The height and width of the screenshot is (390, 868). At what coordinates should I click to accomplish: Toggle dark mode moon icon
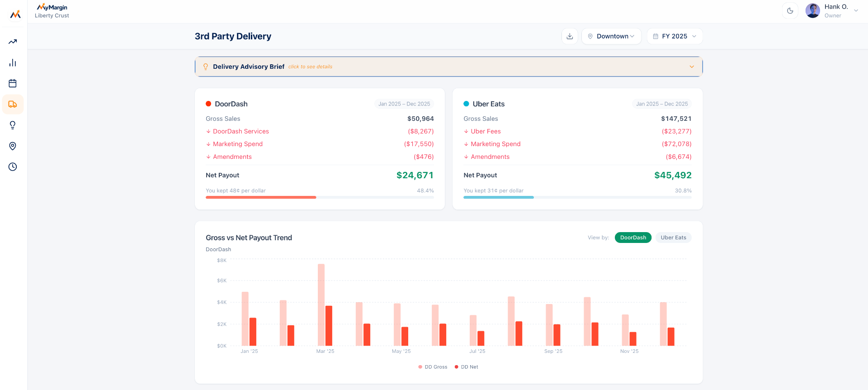[790, 11]
